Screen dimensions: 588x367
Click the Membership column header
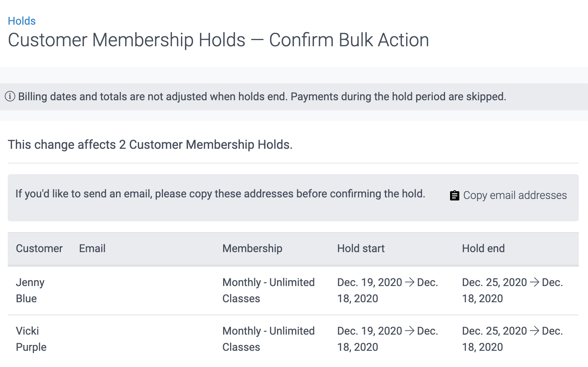coord(252,249)
